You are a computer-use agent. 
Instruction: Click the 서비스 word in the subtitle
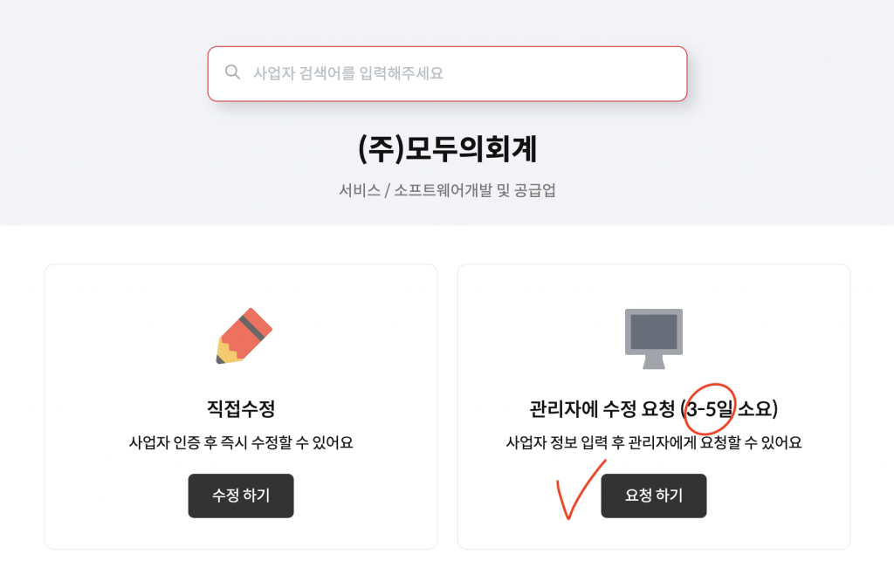tap(359, 190)
